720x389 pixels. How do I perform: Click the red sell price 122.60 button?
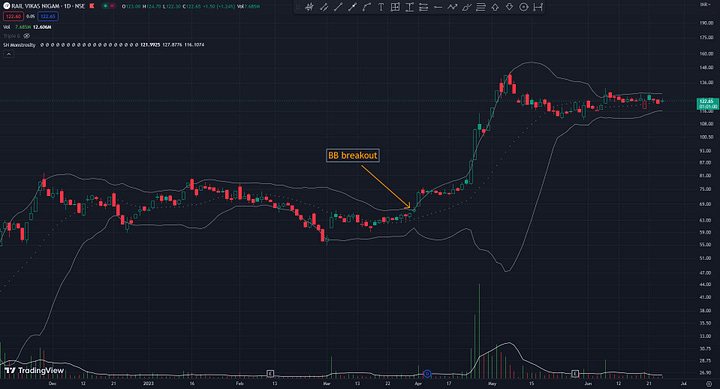click(x=13, y=16)
